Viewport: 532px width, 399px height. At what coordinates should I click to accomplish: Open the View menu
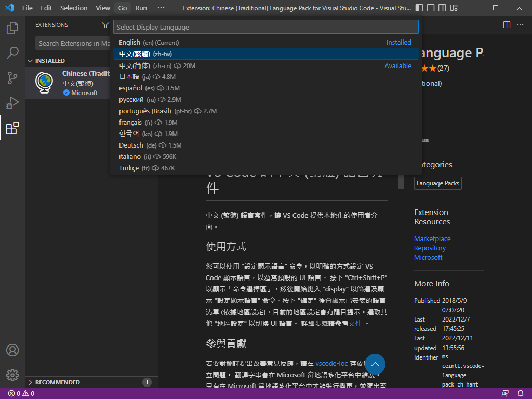(103, 8)
